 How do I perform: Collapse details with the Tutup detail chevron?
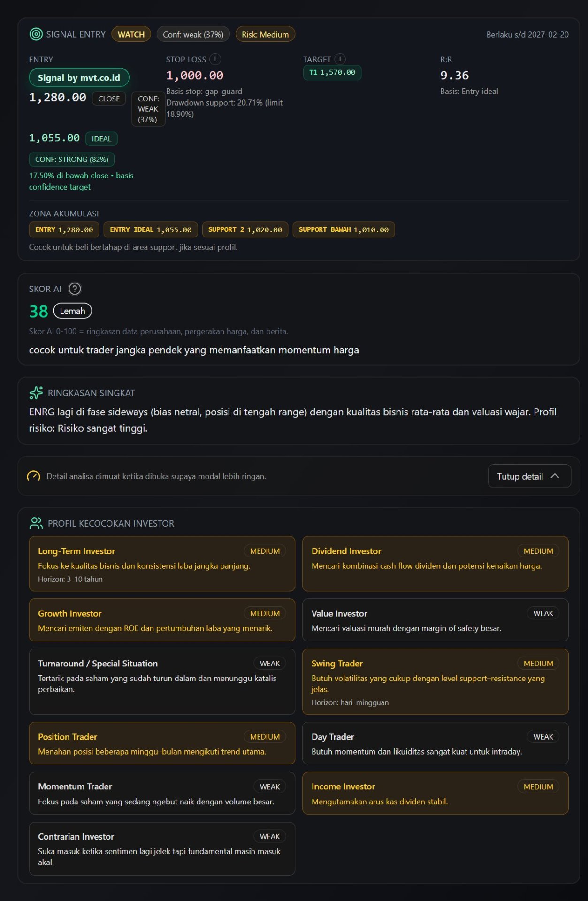555,476
